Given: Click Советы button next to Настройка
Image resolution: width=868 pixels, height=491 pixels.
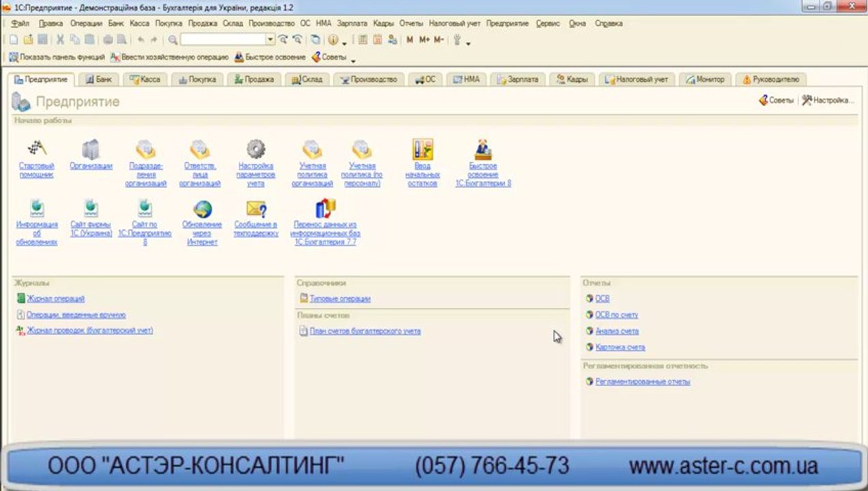Looking at the screenshot, I should (x=776, y=100).
